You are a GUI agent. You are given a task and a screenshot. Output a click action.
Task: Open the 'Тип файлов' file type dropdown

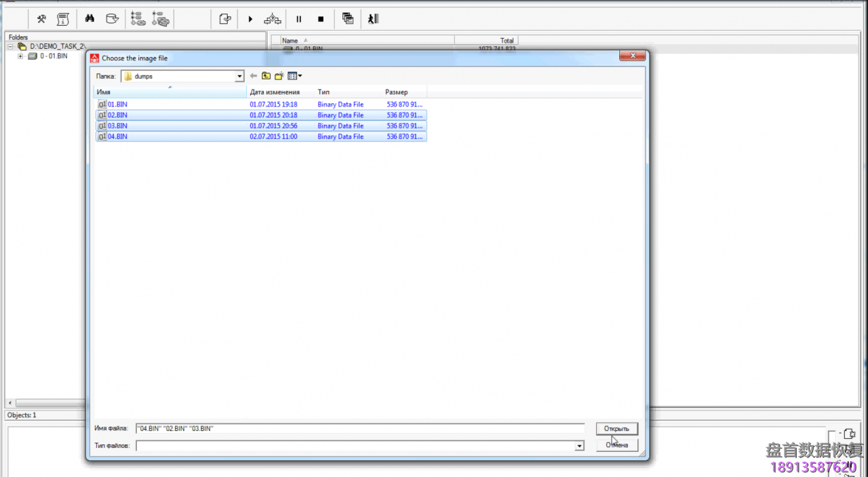579,446
